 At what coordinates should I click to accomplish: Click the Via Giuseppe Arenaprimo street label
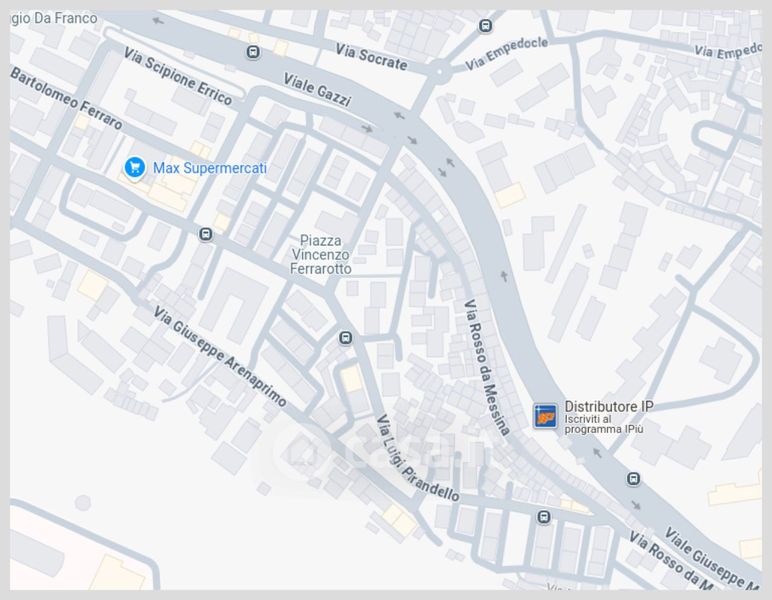(x=220, y=356)
